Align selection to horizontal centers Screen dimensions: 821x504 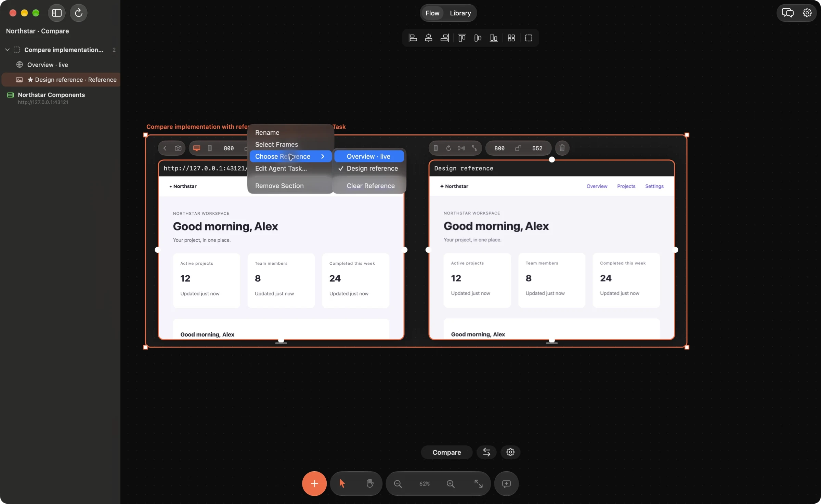point(429,38)
